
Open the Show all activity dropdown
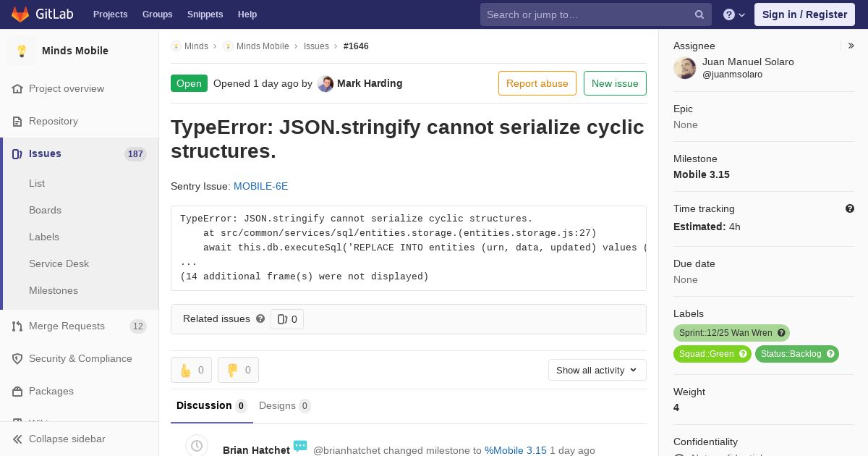[597, 370]
